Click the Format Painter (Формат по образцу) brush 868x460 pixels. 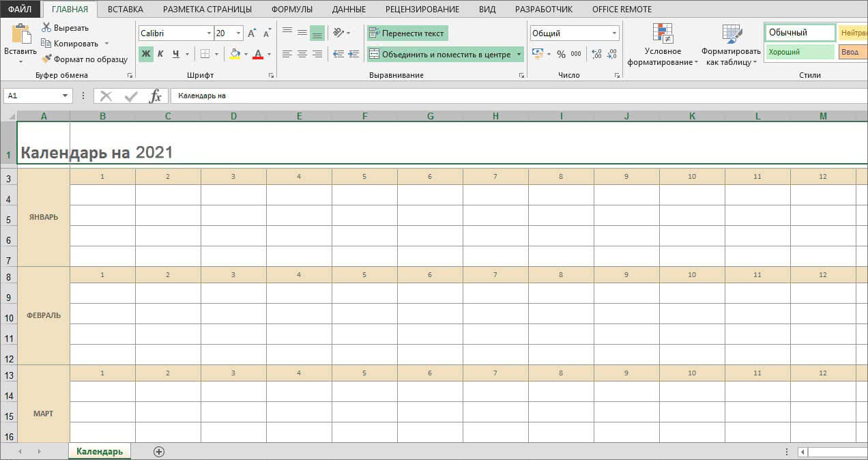tap(46, 59)
